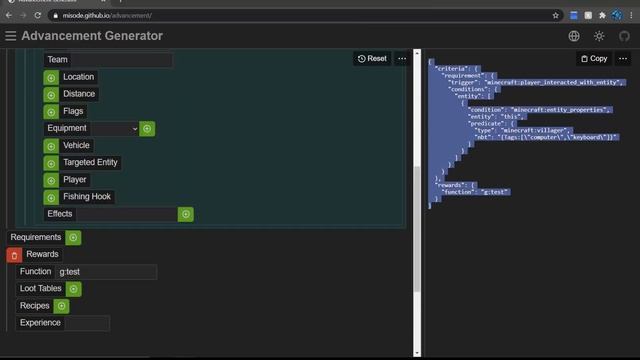Click the "nbt" Tags JSON line
640x360 pixels.
[x=547, y=137]
